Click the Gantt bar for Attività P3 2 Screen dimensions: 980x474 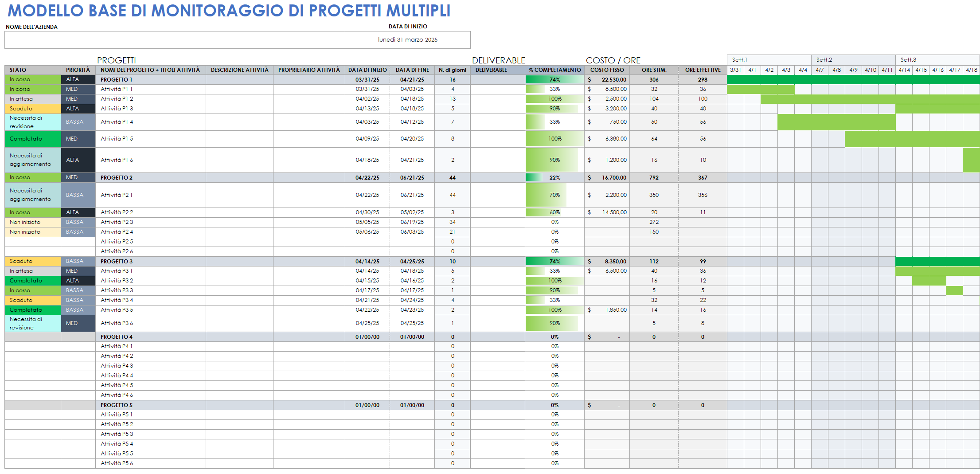click(x=929, y=281)
